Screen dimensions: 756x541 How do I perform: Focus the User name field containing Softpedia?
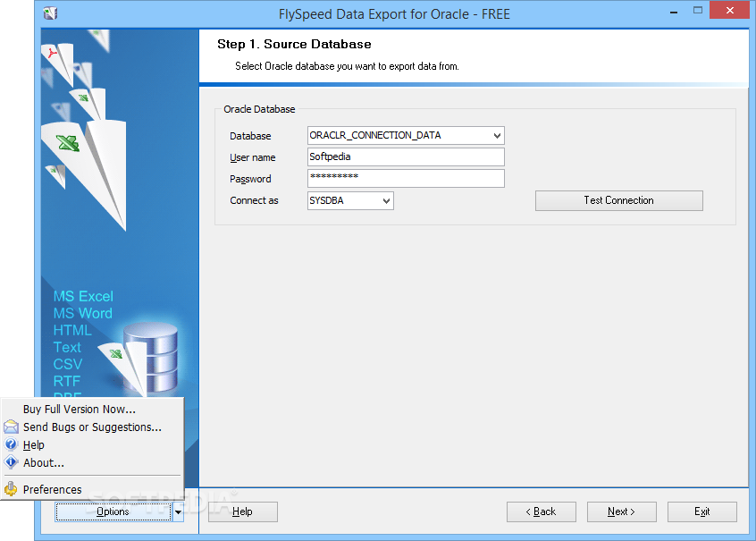coord(406,156)
